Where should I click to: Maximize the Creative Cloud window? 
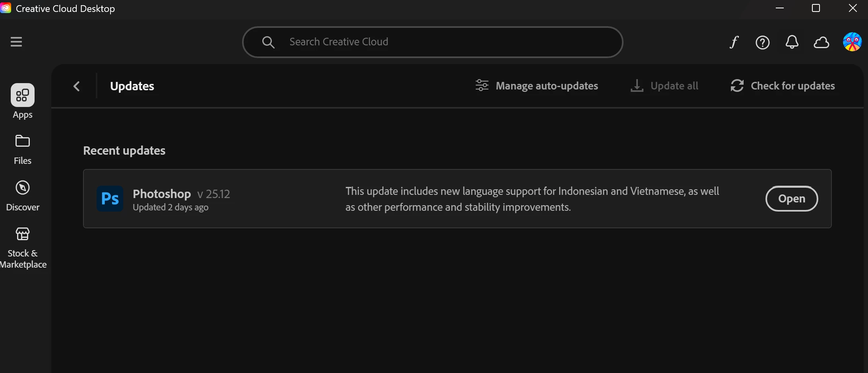click(x=816, y=8)
